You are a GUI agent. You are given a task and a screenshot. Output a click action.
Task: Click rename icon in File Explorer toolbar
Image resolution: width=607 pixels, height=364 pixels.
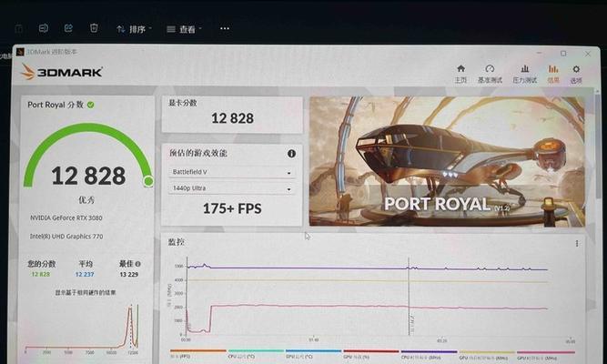(44, 28)
